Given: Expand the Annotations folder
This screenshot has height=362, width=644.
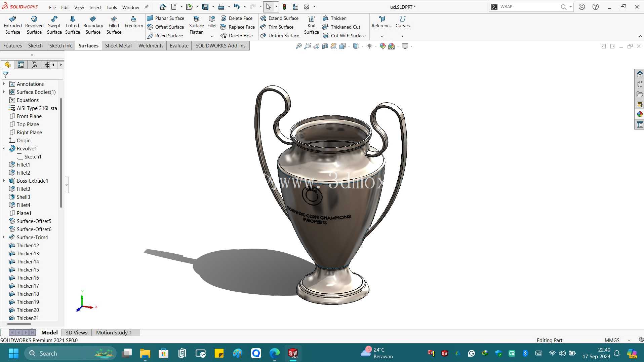Looking at the screenshot, I should coord(4,84).
